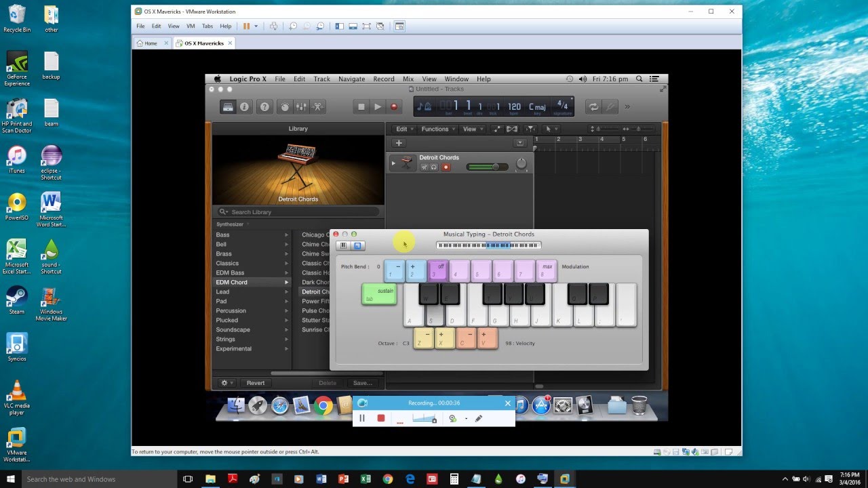
Task: Raise pitch bend with key 2
Action: 416,270
